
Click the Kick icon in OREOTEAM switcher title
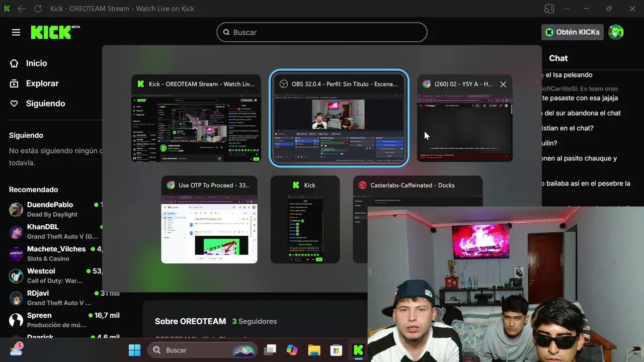pyautogui.click(x=141, y=84)
